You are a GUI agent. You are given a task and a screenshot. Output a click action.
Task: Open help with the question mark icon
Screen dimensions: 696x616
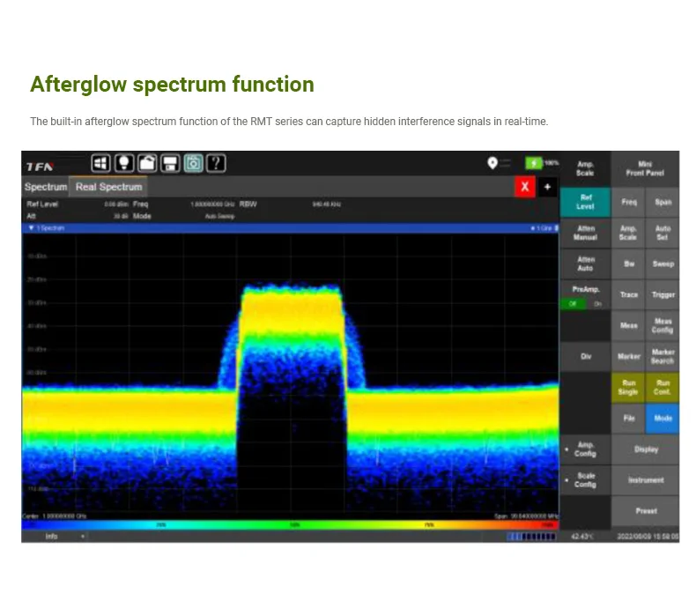(216, 163)
